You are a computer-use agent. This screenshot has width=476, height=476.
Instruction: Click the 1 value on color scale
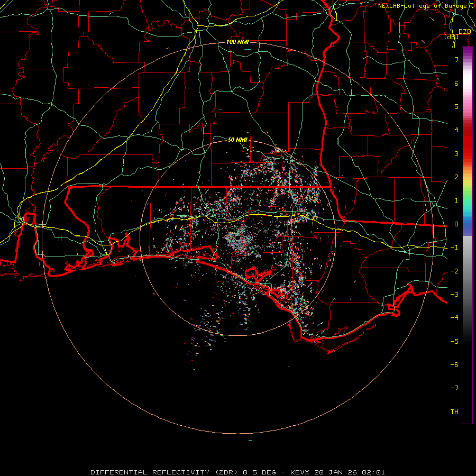pyautogui.click(x=456, y=200)
